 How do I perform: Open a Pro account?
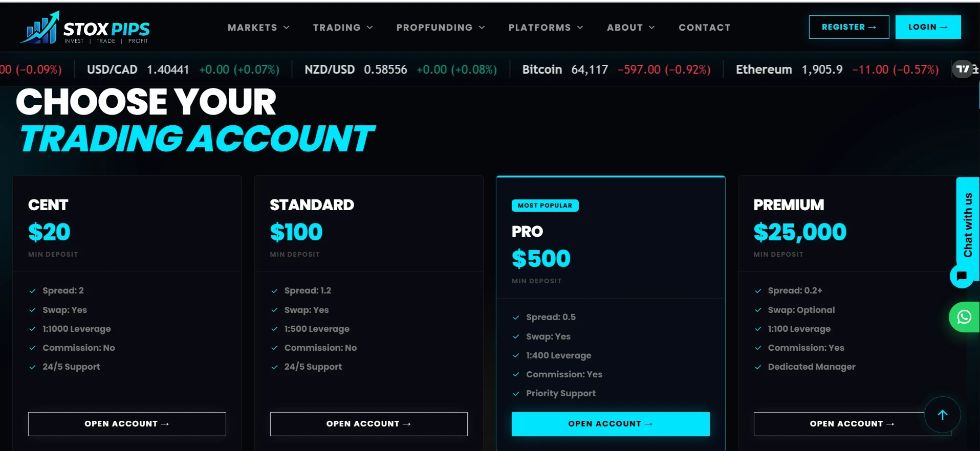click(611, 424)
